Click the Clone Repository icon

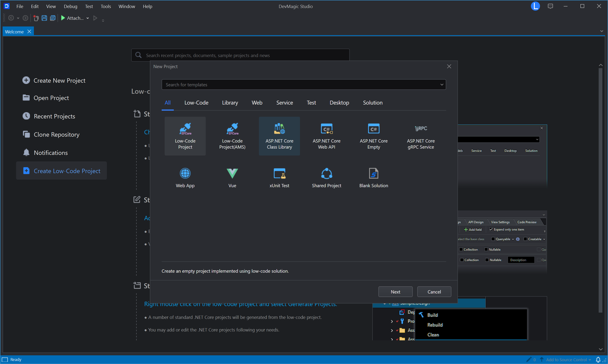26,134
